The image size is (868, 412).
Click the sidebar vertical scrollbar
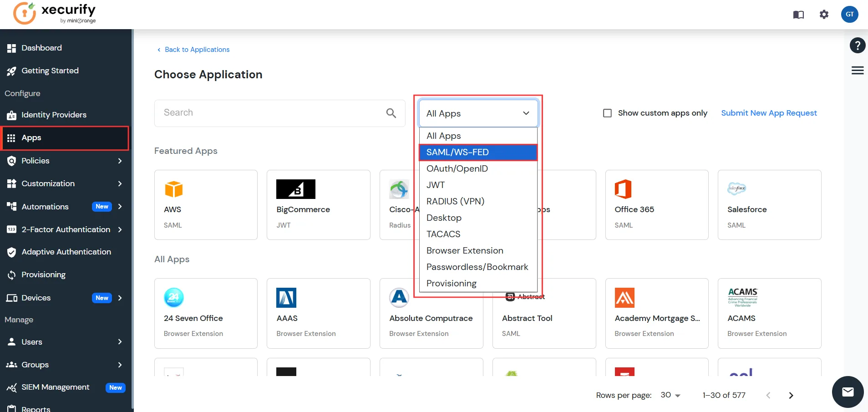[x=132, y=219]
